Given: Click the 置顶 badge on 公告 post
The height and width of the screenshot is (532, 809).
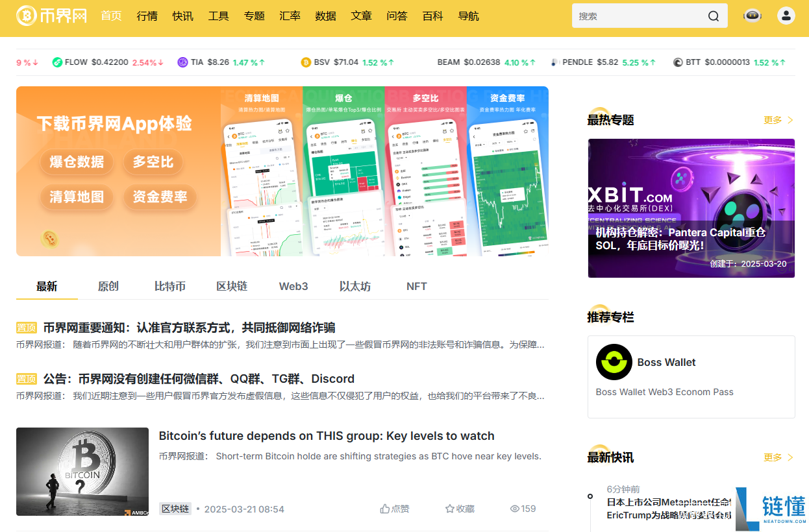Looking at the screenshot, I should coord(27,379).
